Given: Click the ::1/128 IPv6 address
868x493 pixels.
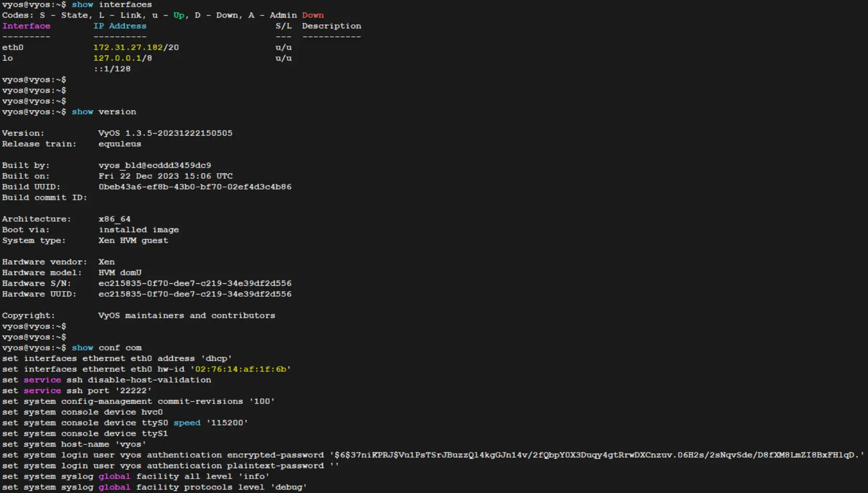Looking at the screenshot, I should point(112,69).
